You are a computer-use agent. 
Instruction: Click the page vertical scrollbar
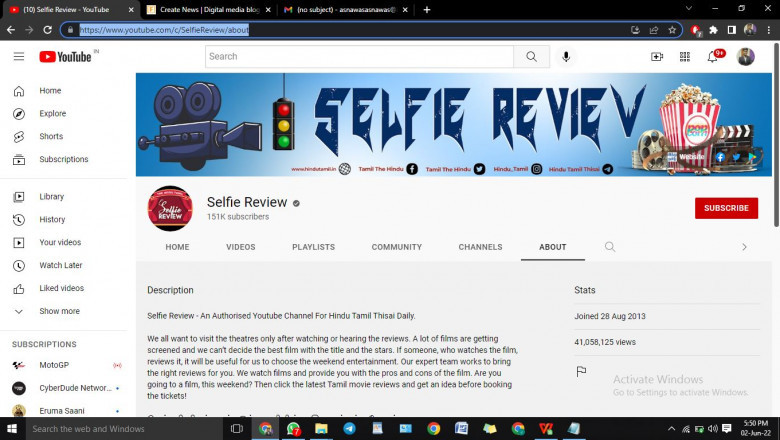tap(776, 134)
